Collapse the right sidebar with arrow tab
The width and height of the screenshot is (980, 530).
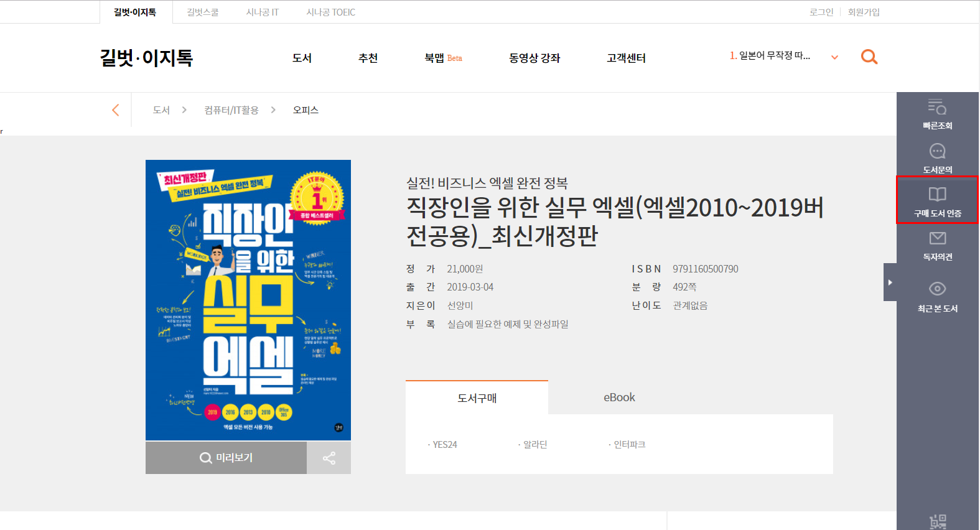(x=890, y=282)
